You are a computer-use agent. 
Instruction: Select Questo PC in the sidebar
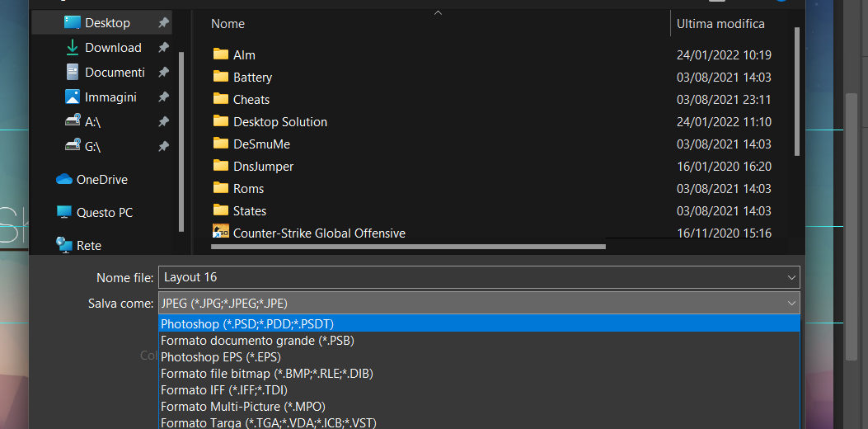click(105, 213)
